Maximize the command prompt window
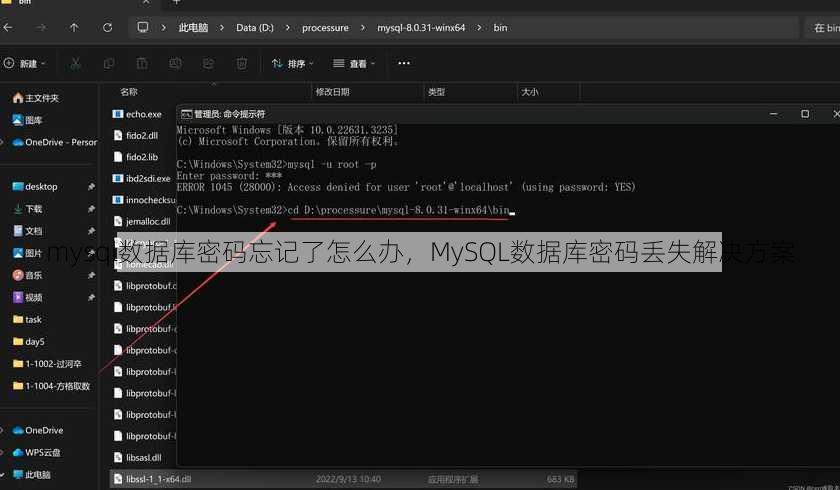840x490 pixels. [x=805, y=114]
